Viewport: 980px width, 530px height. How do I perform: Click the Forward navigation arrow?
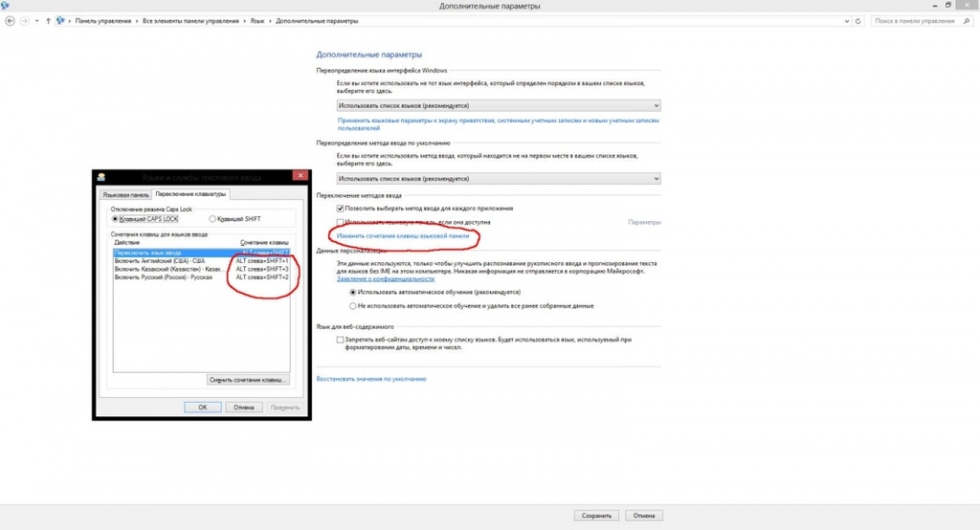[24, 20]
